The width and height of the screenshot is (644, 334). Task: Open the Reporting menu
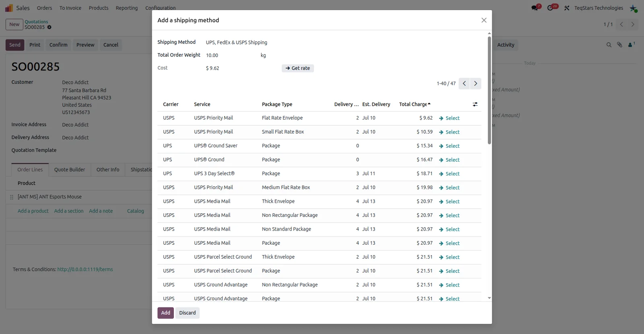pyautogui.click(x=126, y=8)
